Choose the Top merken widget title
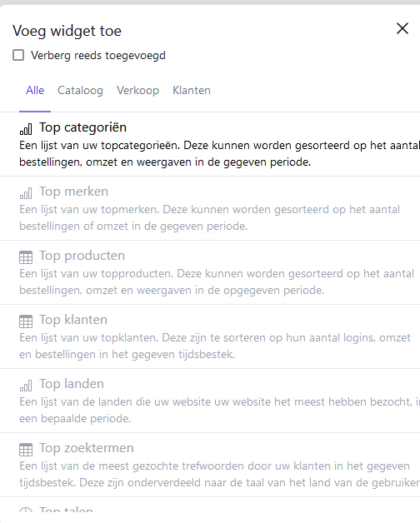The image size is (420, 523). pyautogui.click(x=74, y=192)
